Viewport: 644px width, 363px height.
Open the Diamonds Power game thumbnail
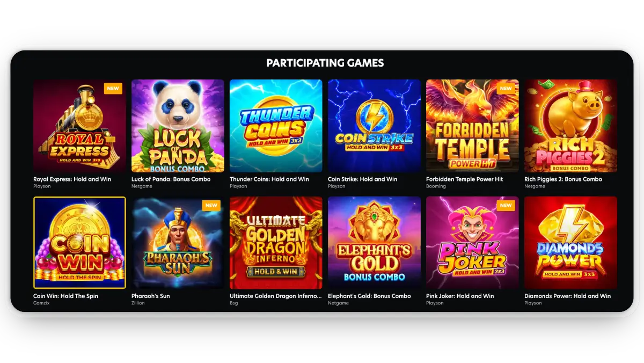click(x=570, y=243)
